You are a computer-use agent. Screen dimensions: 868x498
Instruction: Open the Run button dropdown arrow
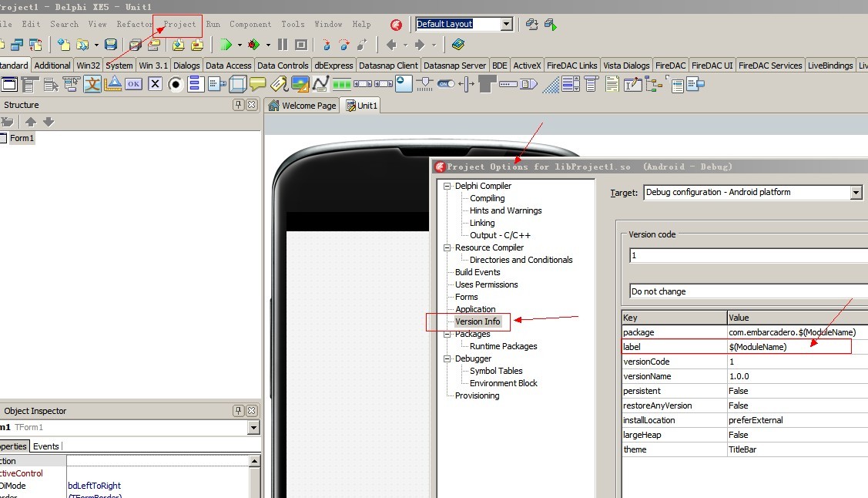[240, 45]
